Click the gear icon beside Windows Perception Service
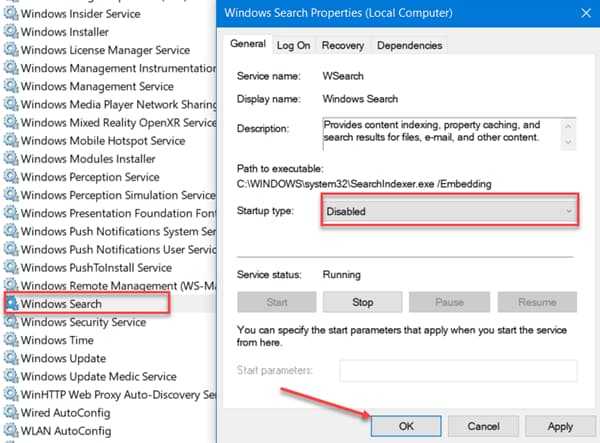 point(11,177)
